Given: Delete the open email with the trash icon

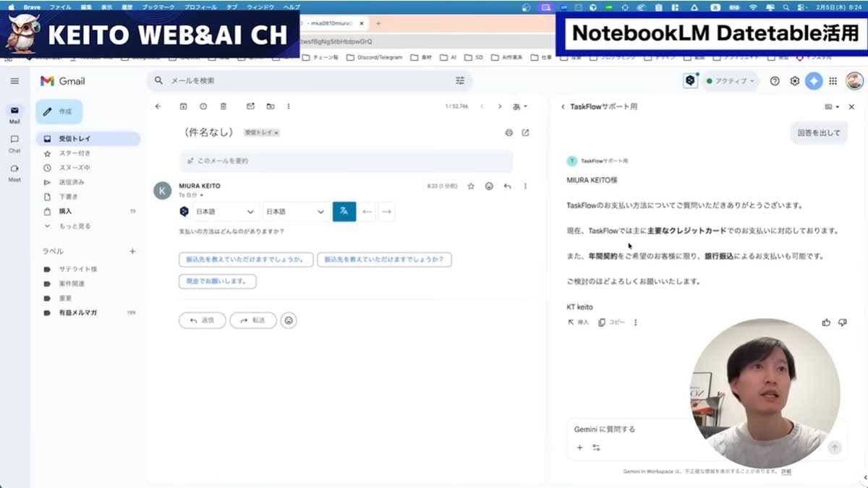Looking at the screenshot, I should [224, 106].
